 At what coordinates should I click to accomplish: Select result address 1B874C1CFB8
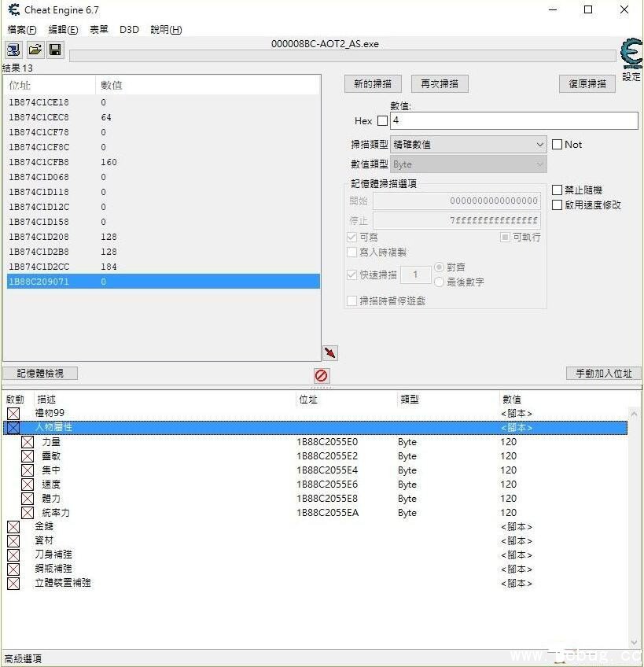39,162
